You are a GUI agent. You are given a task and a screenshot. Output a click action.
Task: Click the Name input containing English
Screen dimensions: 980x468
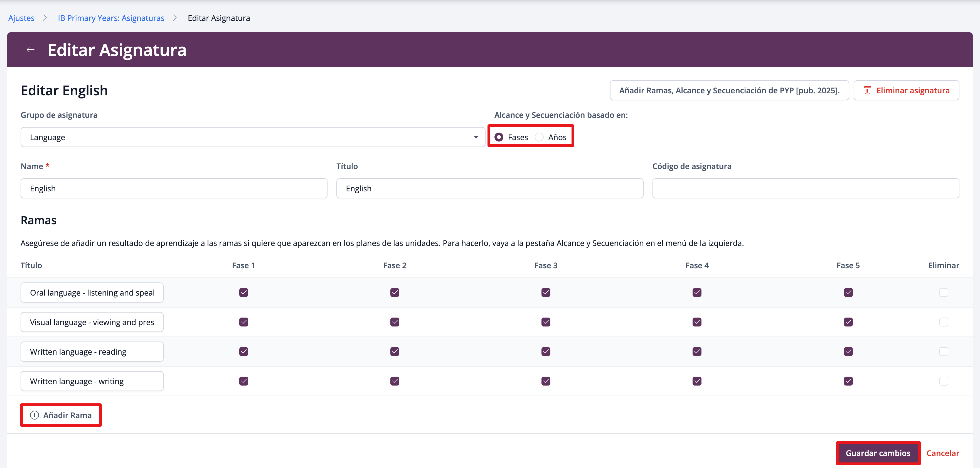(174, 188)
